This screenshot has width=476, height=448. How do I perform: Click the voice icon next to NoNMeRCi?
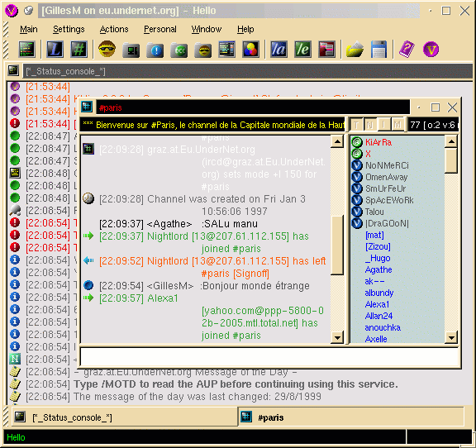(357, 165)
